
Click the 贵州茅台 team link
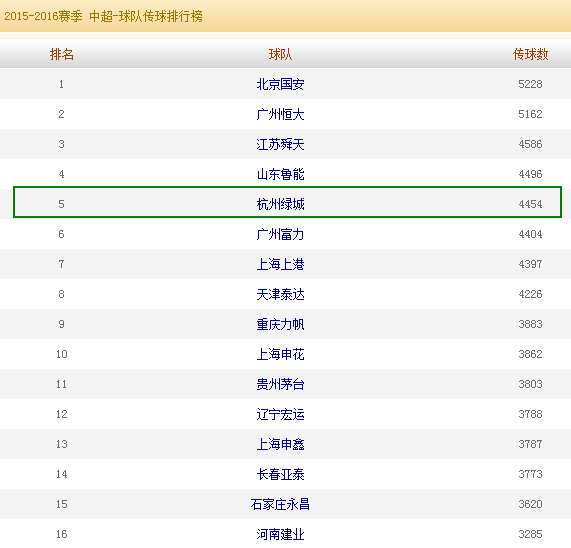coord(280,384)
